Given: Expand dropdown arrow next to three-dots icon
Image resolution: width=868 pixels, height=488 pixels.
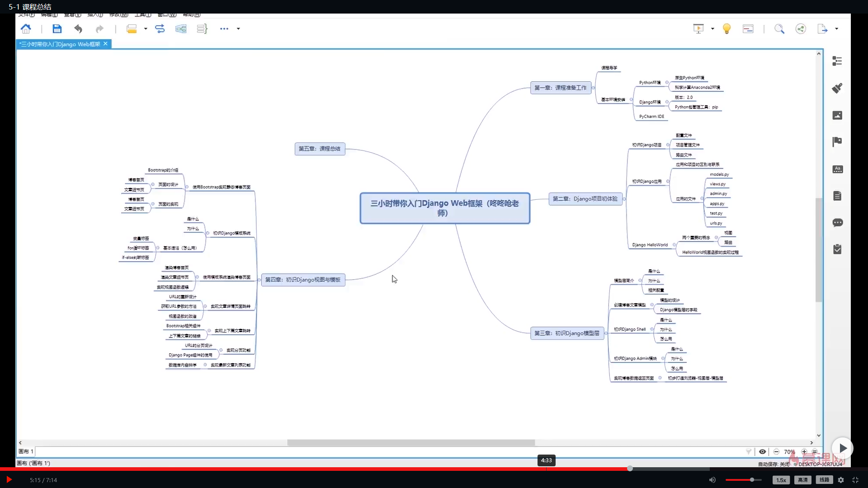Looking at the screenshot, I should [x=238, y=29].
